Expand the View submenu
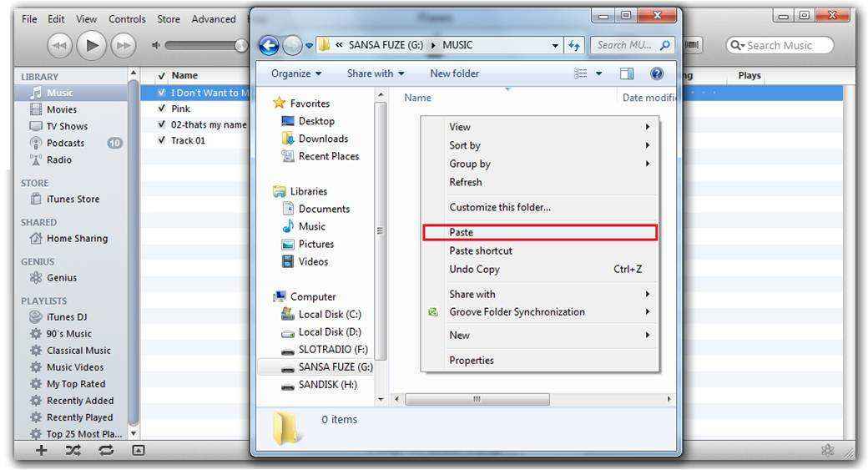 [x=540, y=127]
